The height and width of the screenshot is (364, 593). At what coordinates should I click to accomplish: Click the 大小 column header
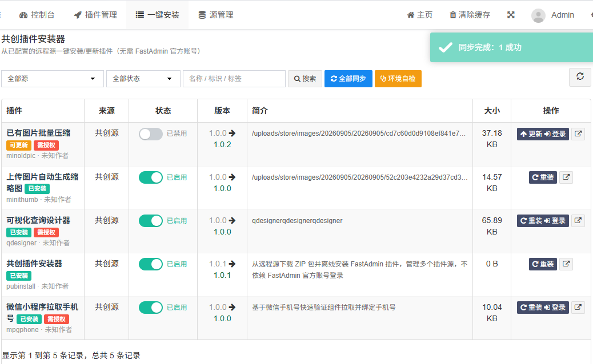pyautogui.click(x=492, y=111)
